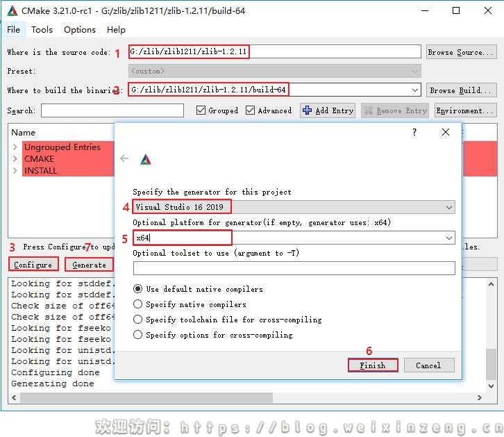Click the log scroll right arrow
Screen dimensions: 504x437
click(480, 398)
